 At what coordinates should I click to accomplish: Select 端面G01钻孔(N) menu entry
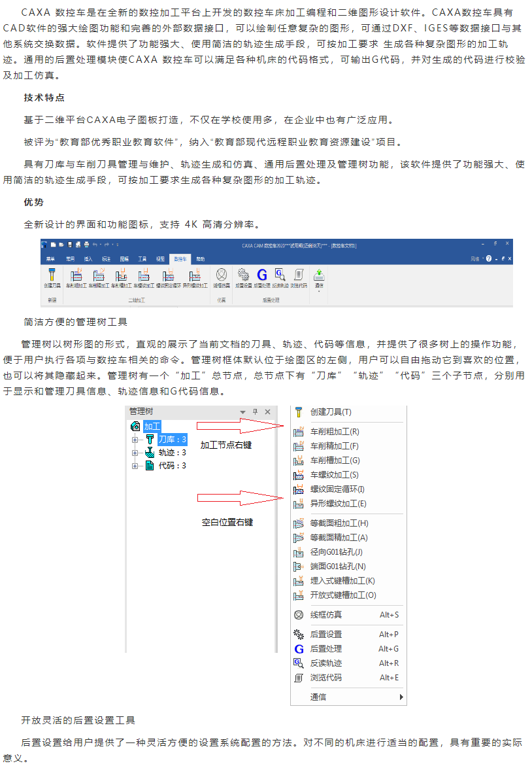click(348, 567)
